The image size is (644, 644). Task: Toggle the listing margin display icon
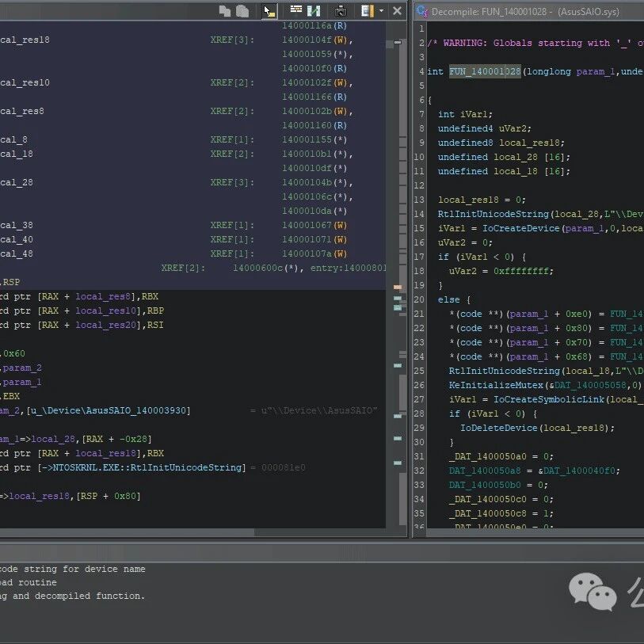click(x=368, y=11)
